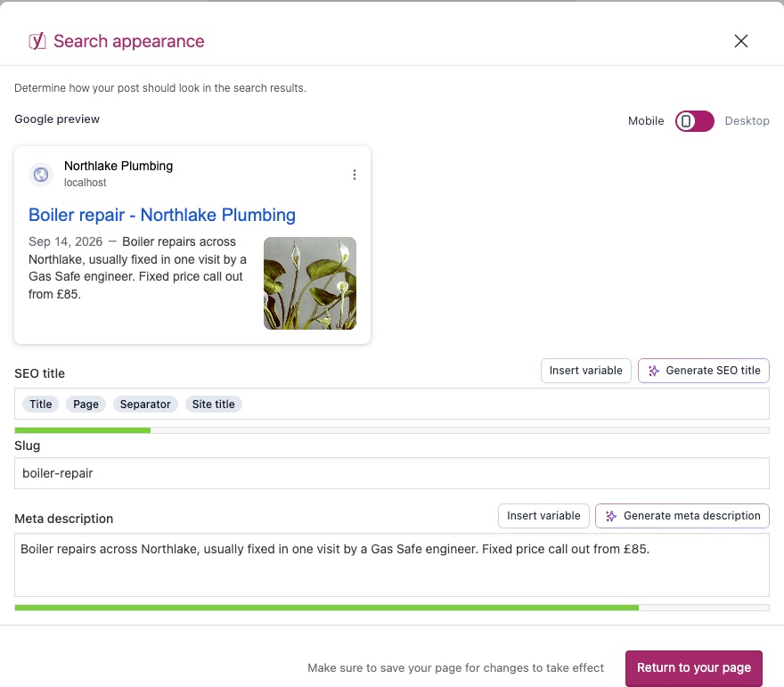Screen dimensions: 784x687
Task: Click Insert variable for SEO title
Action: coord(586,371)
